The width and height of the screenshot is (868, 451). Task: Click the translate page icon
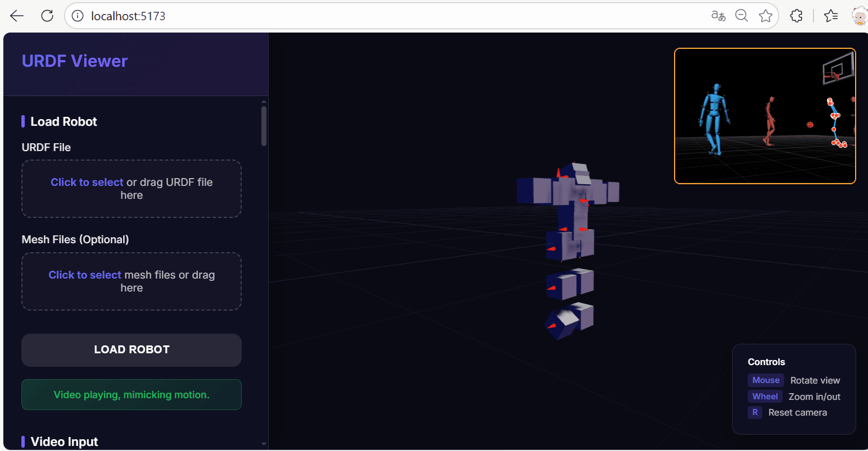tap(718, 16)
